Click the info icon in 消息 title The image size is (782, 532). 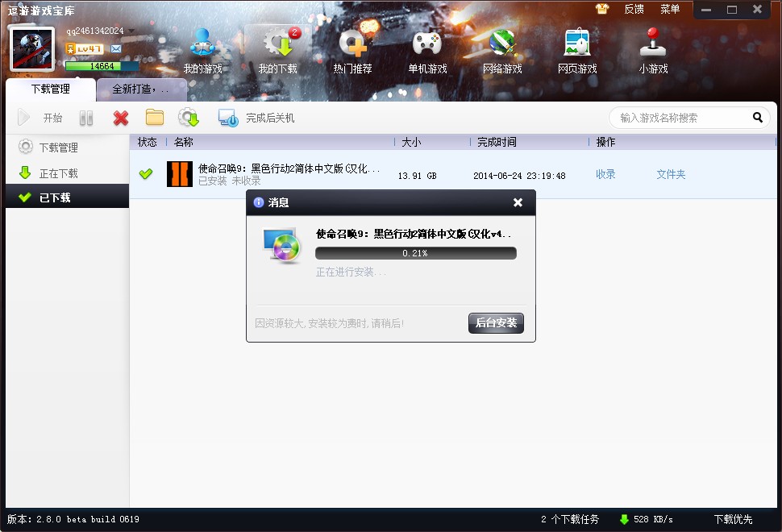(x=258, y=202)
